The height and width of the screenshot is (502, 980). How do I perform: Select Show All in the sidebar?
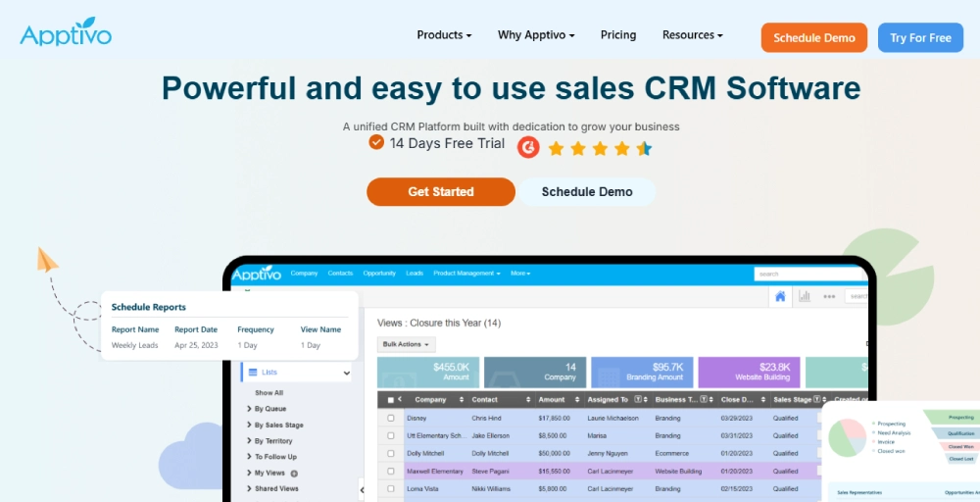(x=269, y=393)
